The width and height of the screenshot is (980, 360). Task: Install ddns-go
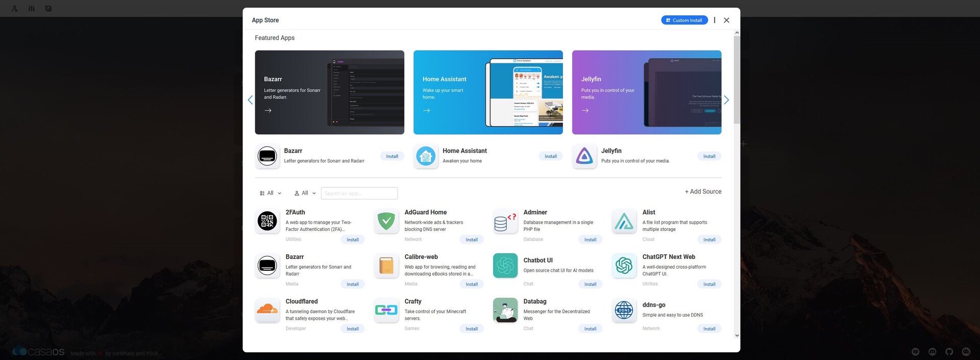pos(709,329)
